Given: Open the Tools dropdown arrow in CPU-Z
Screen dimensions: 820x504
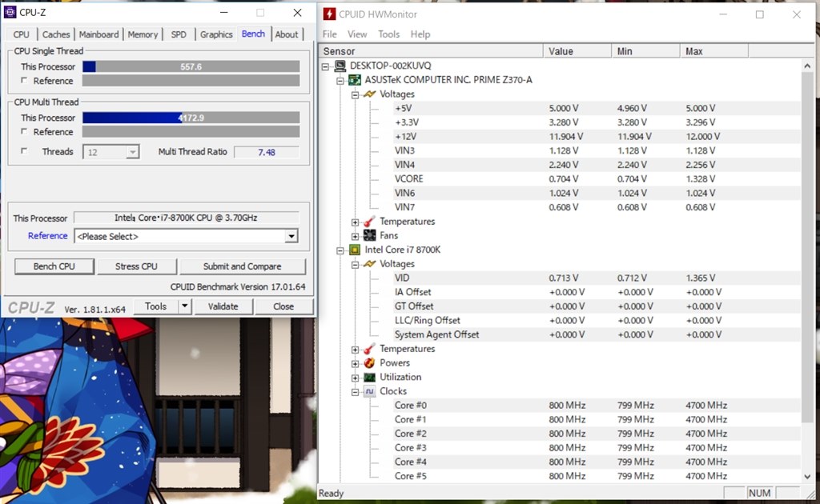Looking at the screenshot, I should [x=185, y=306].
